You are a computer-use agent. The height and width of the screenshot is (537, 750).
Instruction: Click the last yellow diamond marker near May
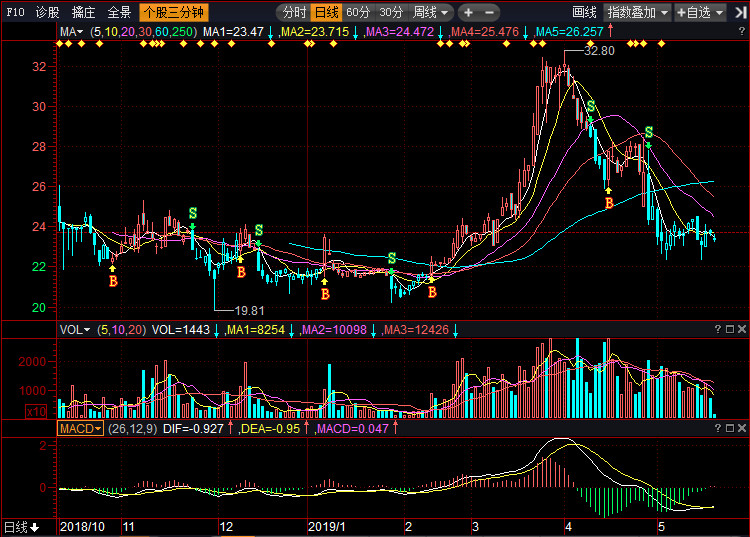pos(662,44)
